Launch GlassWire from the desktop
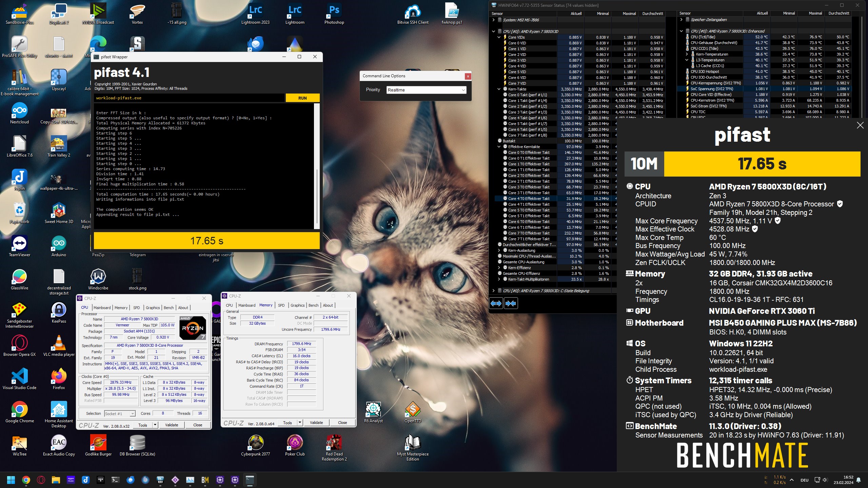 [x=19, y=280]
